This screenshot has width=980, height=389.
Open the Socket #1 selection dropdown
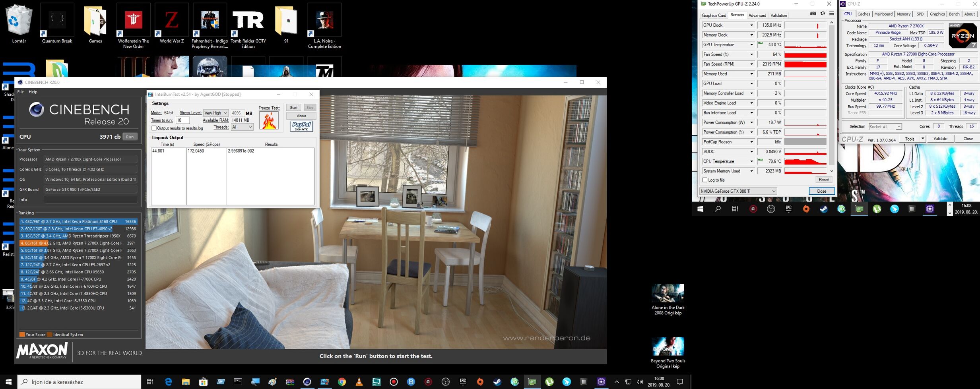tap(885, 126)
